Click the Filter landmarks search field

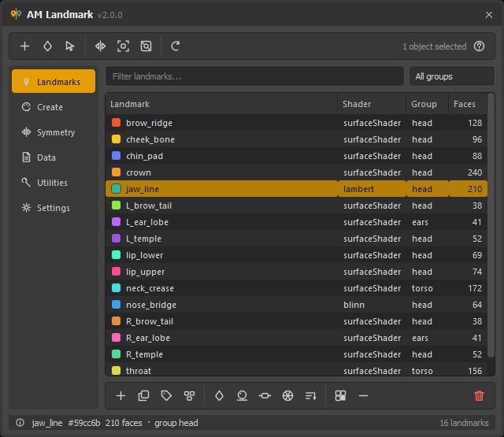(254, 76)
